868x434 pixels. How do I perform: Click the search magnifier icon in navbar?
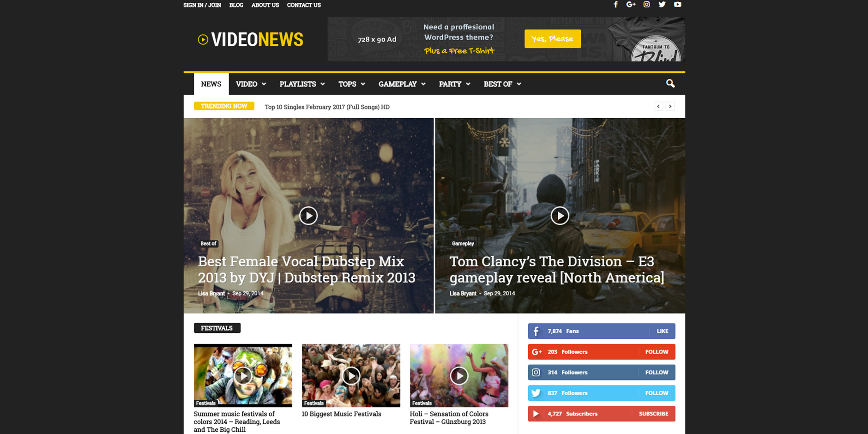pyautogui.click(x=670, y=84)
